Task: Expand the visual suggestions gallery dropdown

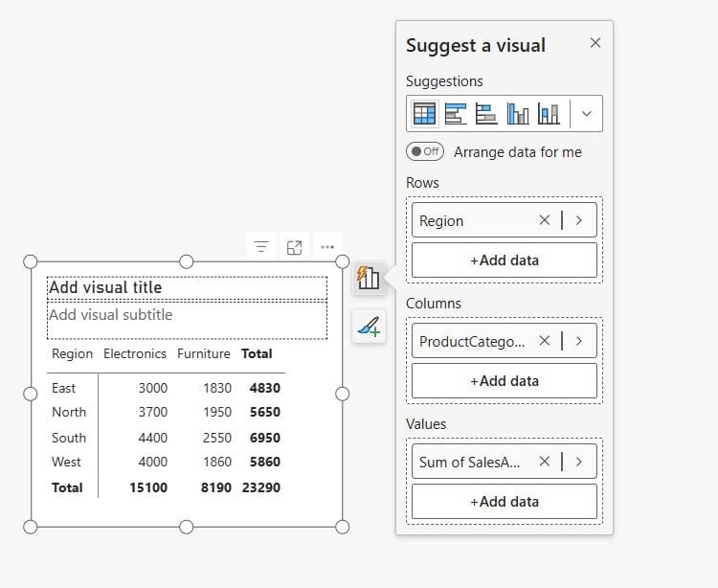Action: tap(587, 114)
